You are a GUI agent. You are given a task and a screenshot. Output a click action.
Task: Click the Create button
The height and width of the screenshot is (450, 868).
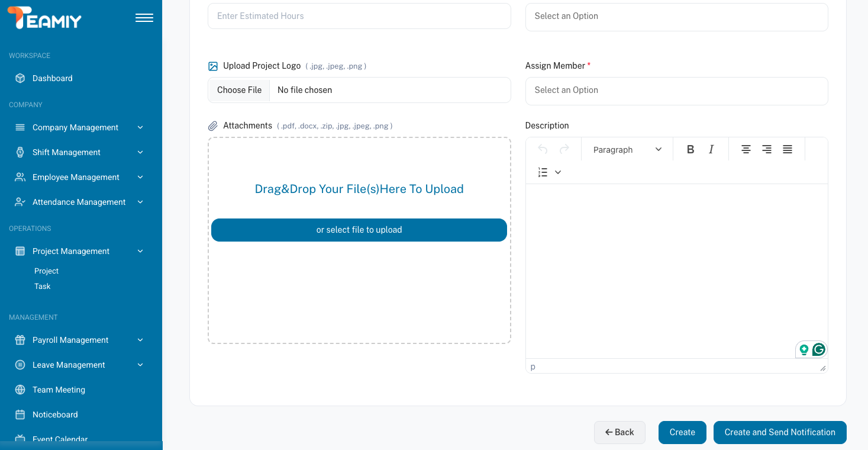(682, 432)
